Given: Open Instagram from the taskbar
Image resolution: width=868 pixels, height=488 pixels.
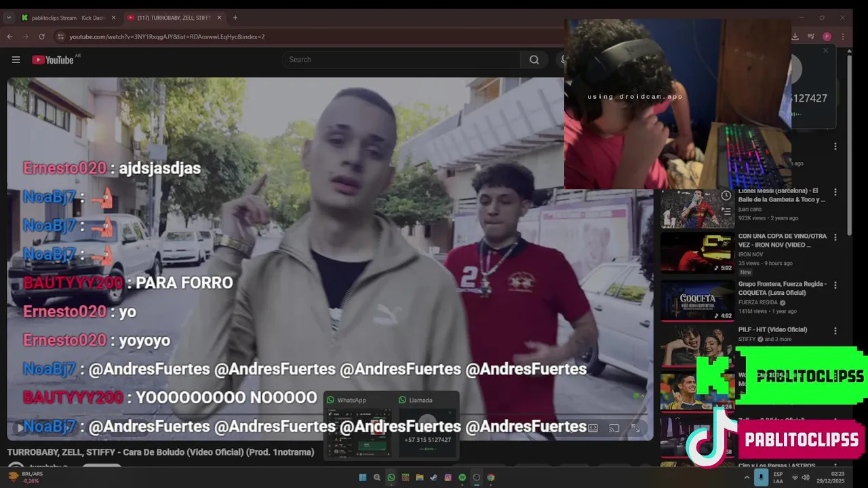Looking at the screenshot, I should click(x=448, y=477).
